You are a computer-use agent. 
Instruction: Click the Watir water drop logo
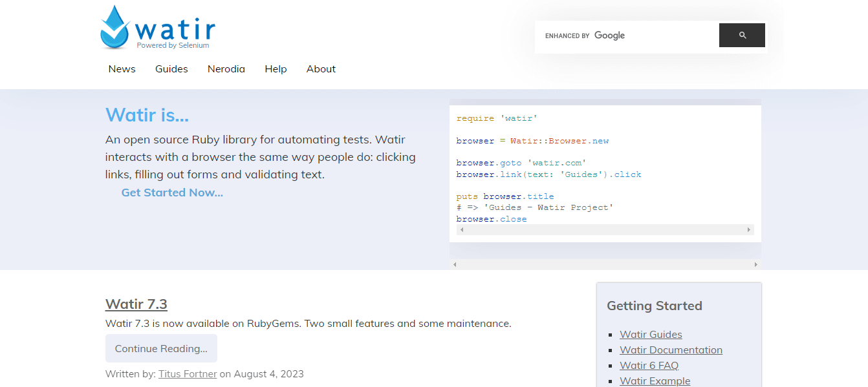(115, 27)
